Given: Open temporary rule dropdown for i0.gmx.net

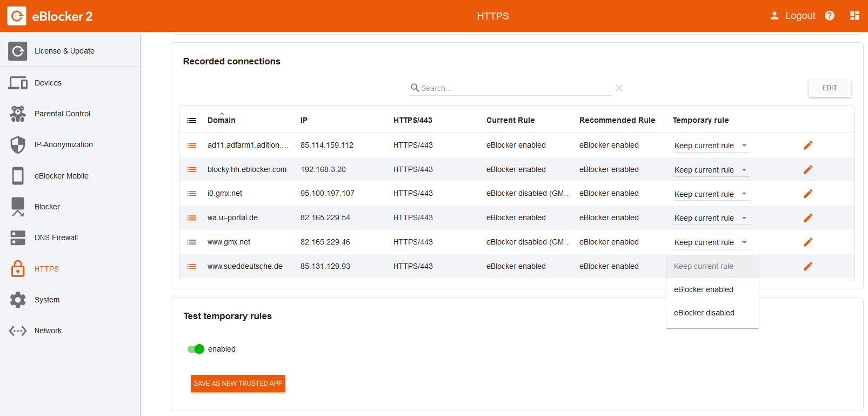Looking at the screenshot, I should pos(711,194).
